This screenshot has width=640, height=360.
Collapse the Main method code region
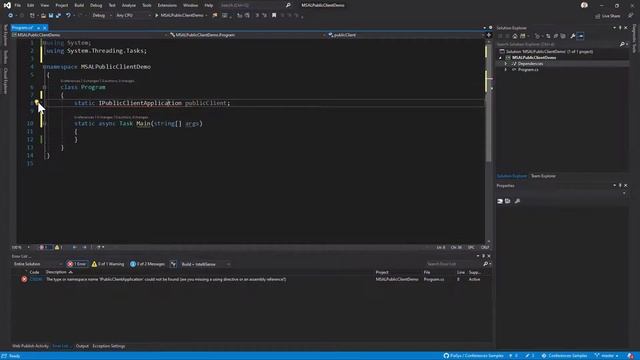pyautogui.click(x=44, y=123)
